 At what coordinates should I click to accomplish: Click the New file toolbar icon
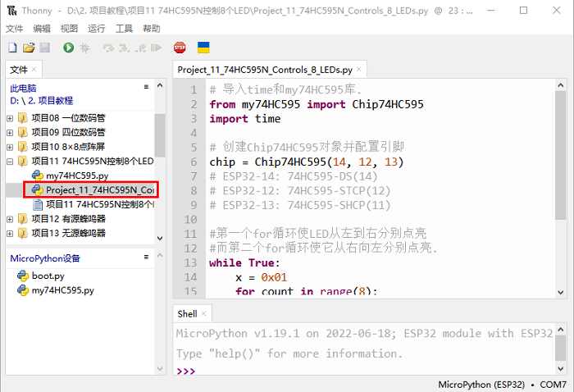click(13, 48)
